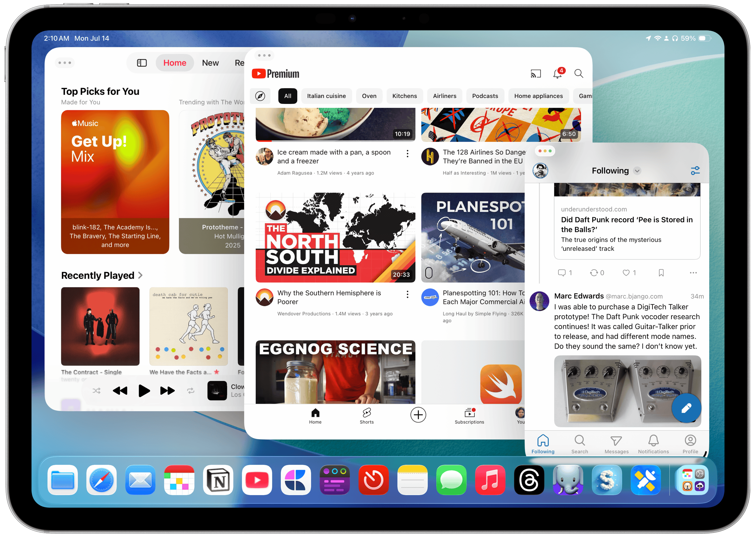Open the YouTube explore compass icon
This screenshot has height=538, width=756.
pyautogui.click(x=260, y=96)
